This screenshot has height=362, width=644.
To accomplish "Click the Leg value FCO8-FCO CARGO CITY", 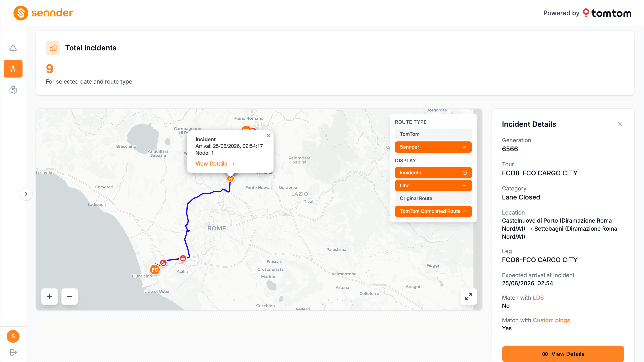I will coord(539,260).
